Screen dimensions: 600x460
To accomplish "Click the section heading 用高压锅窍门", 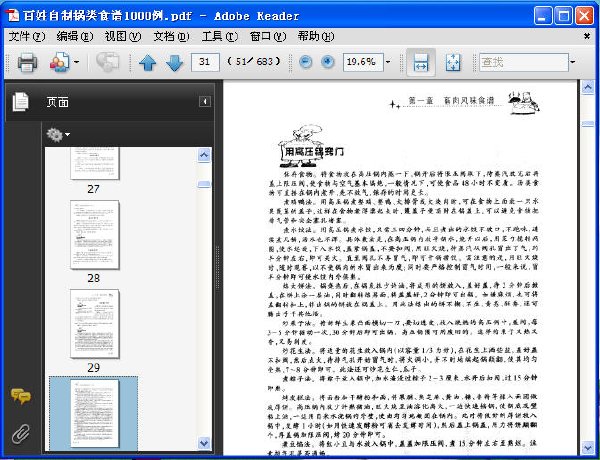I will coord(314,152).
